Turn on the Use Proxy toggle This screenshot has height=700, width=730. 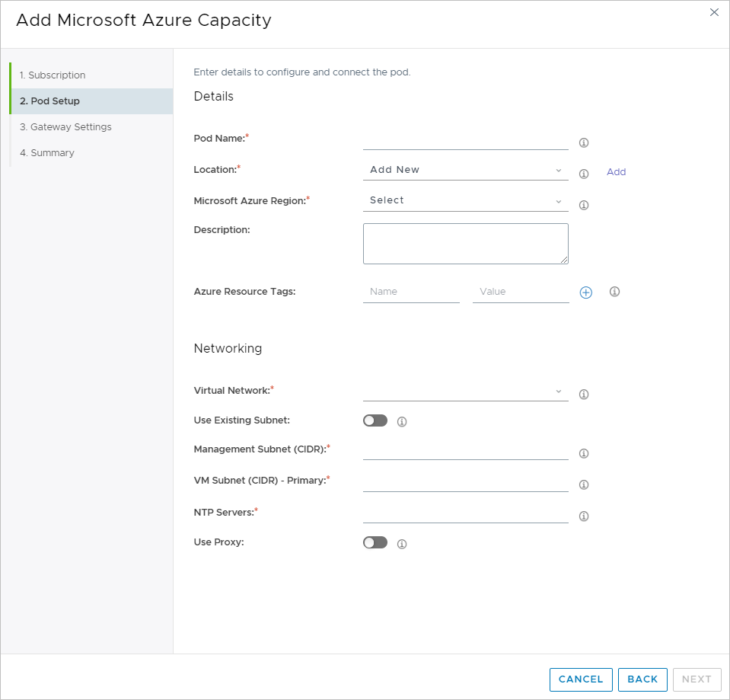click(375, 542)
